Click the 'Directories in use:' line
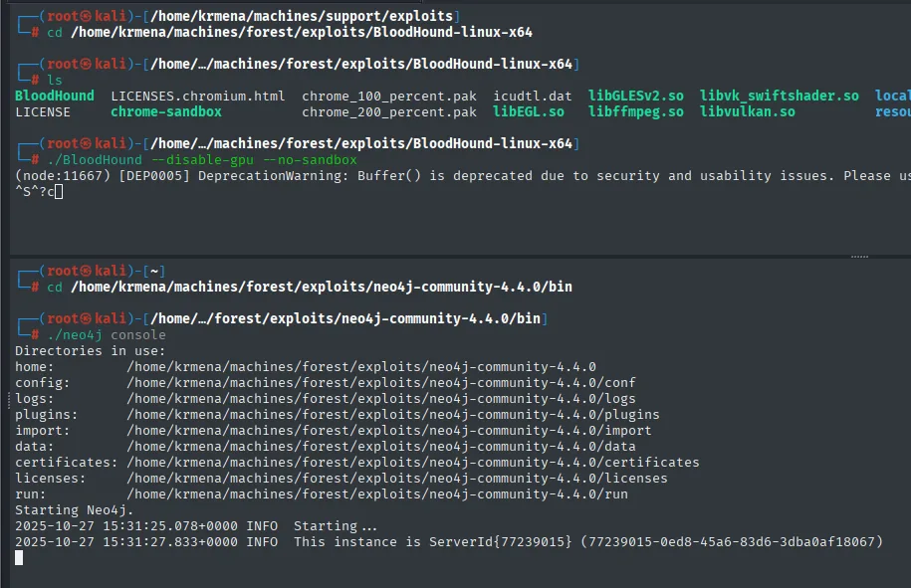Image resolution: width=911 pixels, height=588 pixels. tap(90, 350)
